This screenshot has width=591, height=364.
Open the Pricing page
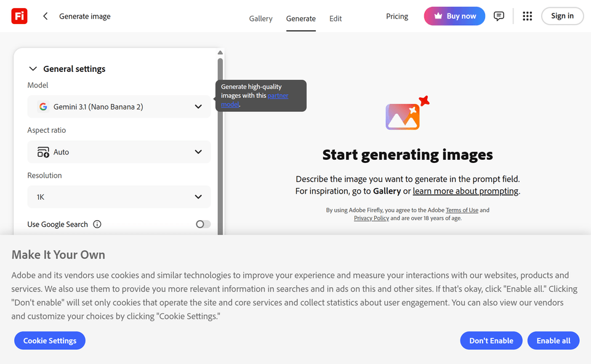397,16
